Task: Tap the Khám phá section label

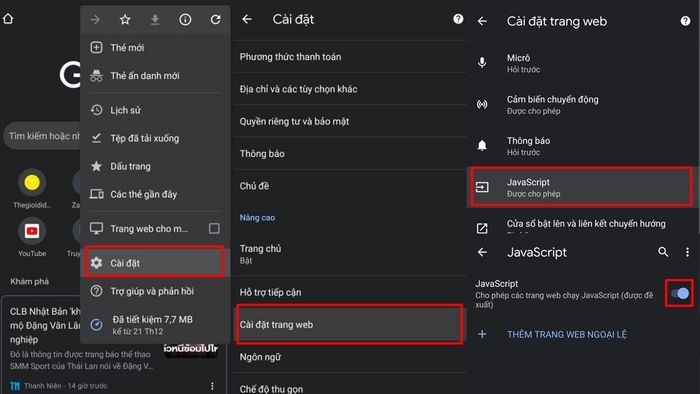Action: pos(29,281)
